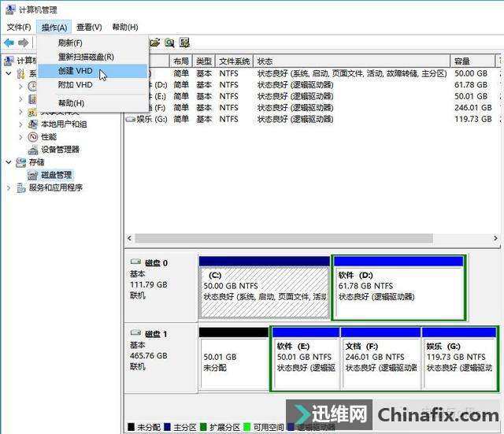Click the 性能 performance icon
The height and width of the screenshot is (434, 504).
click(33, 137)
